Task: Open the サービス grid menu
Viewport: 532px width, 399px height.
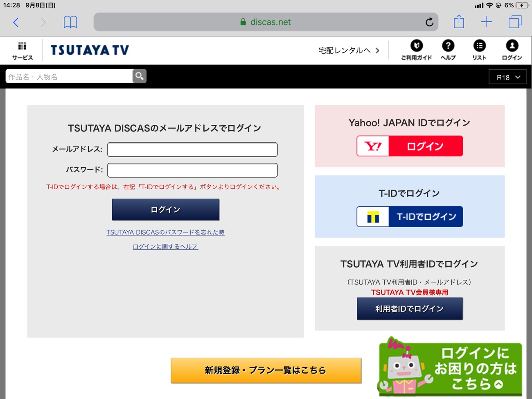Action: [23, 51]
